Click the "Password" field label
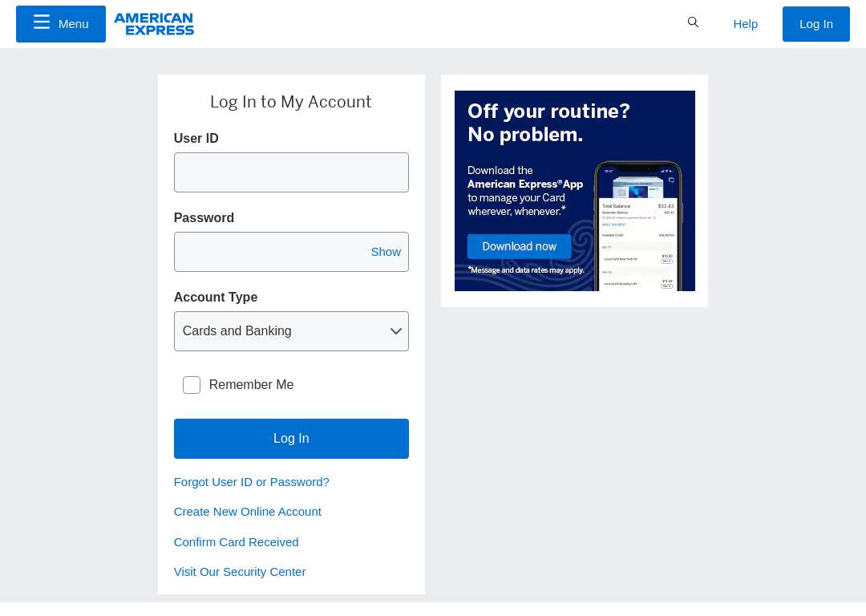The height and width of the screenshot is (616, 866). tap(204, 217)
